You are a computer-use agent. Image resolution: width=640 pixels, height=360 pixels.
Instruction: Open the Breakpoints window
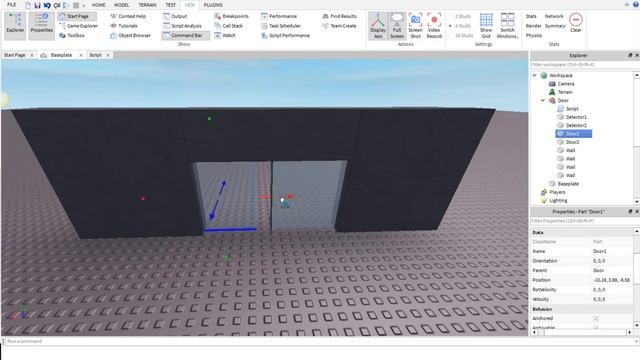click(x=231, y=16)
